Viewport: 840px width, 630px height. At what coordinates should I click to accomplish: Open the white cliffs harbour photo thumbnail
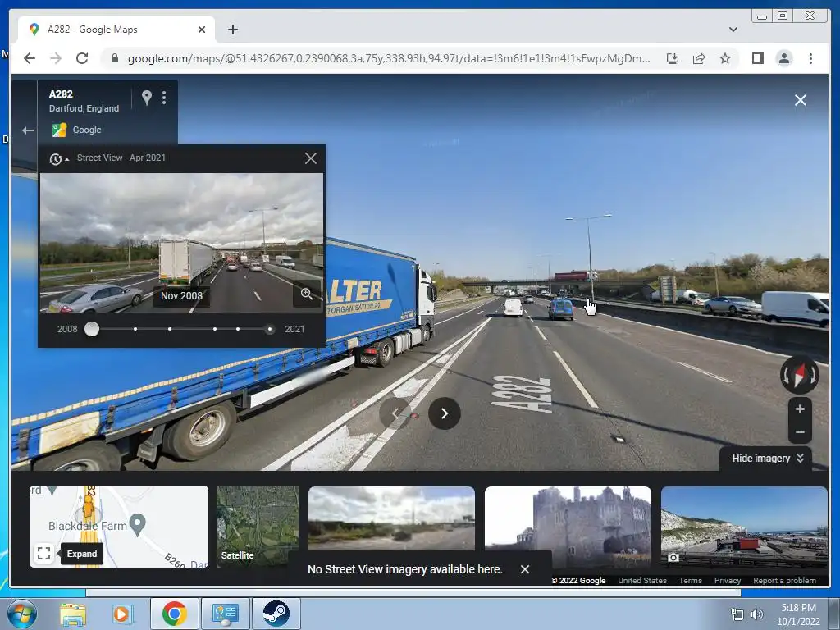pos(744,526)
